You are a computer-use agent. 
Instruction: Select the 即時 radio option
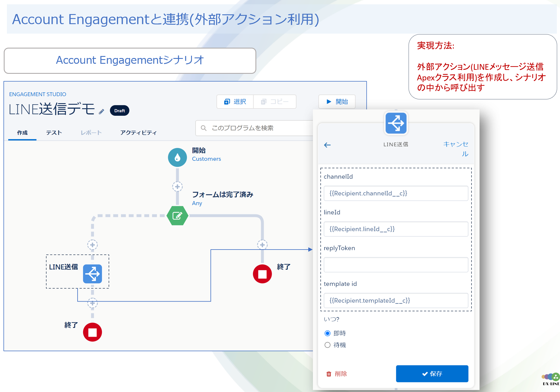click(327, 333)
